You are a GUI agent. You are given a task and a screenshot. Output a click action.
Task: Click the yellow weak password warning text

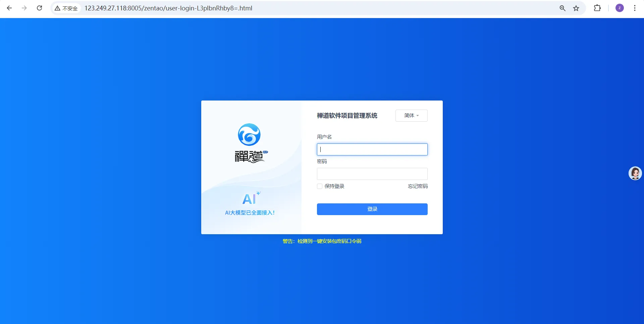[322, 241]
